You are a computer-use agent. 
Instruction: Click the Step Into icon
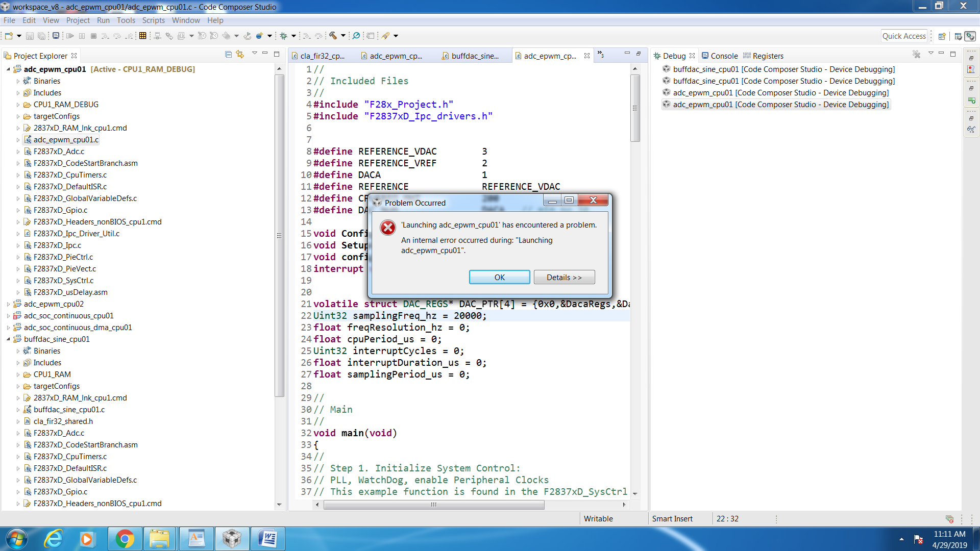click(105, 36)
